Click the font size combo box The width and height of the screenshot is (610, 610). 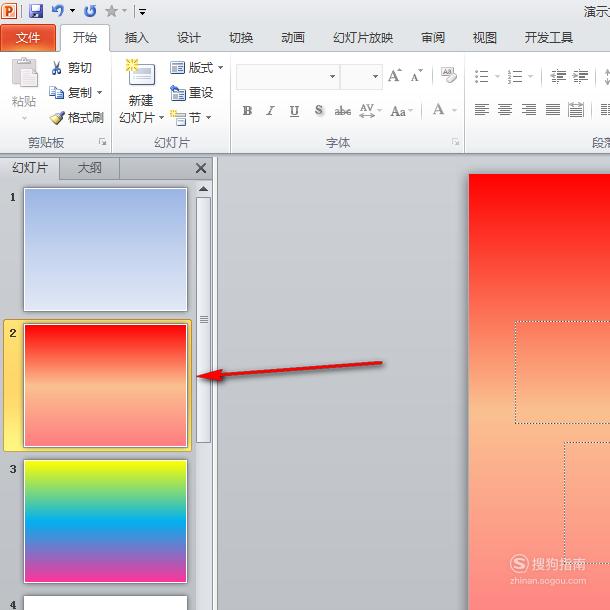pyautogui.click(x=361, y=76)
